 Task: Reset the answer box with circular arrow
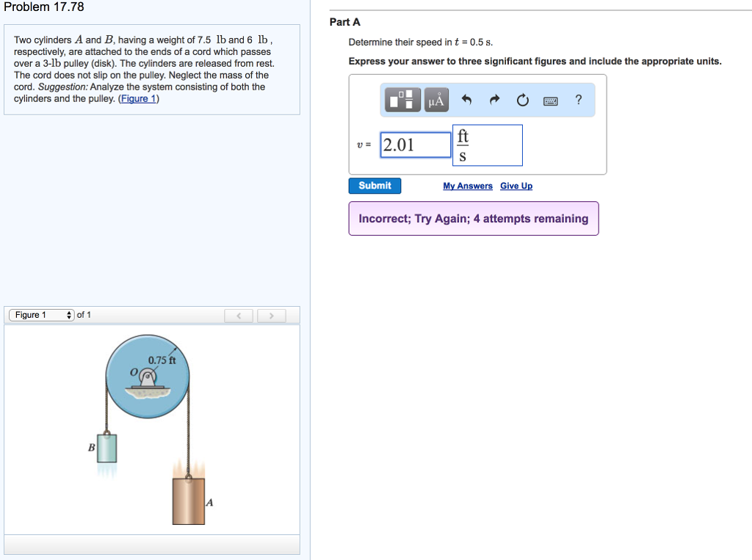click(x=522, y=100)
